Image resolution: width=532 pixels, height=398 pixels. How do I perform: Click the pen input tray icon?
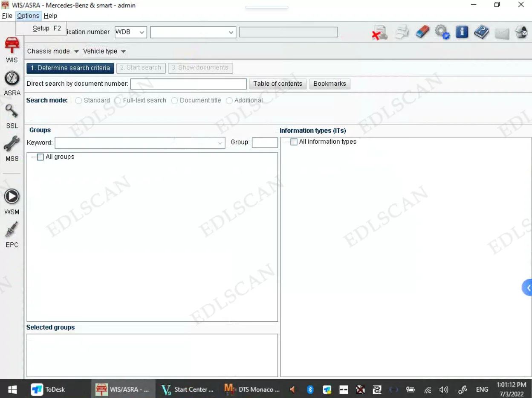pyautogui.click(x=462, y=389)
